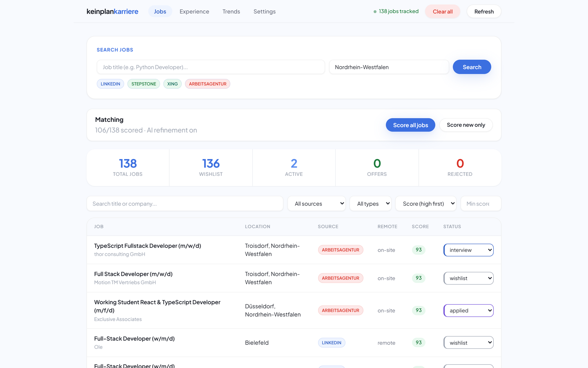Click the Clear all button

coord(443,11)
